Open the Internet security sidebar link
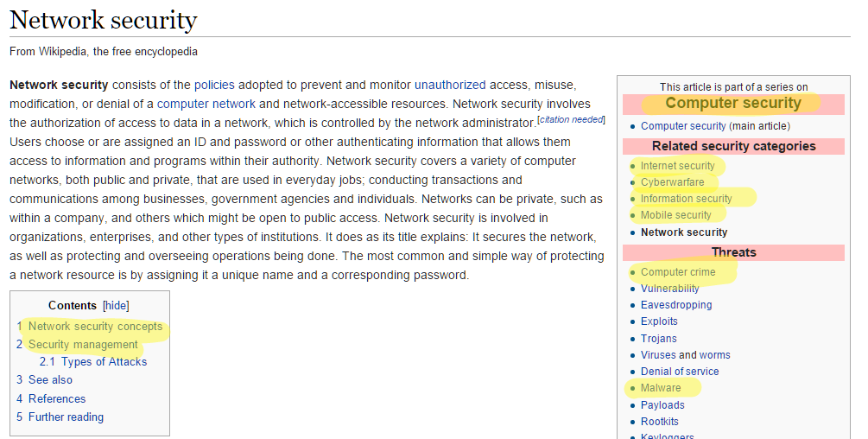Image resolution: width=868 pixels, height=439 pixels. (x=677, y=166)
